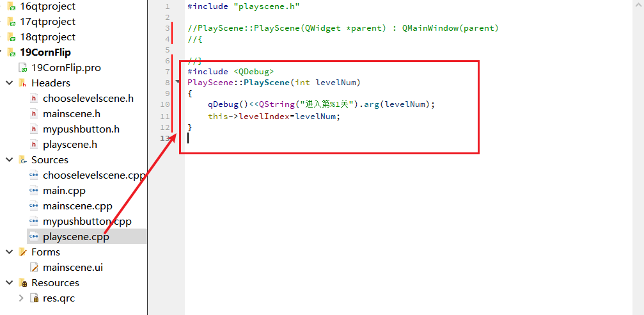Image resolution: width=644 pixels, height=315 pixels.
Task: Open playscene.h header
Action: pos(70,145)
